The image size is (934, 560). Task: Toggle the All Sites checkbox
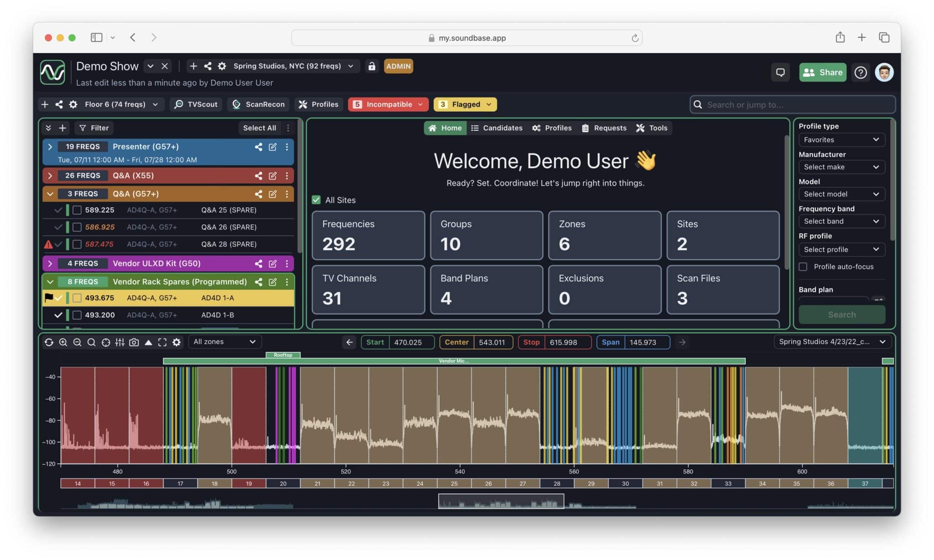point(316,200)
